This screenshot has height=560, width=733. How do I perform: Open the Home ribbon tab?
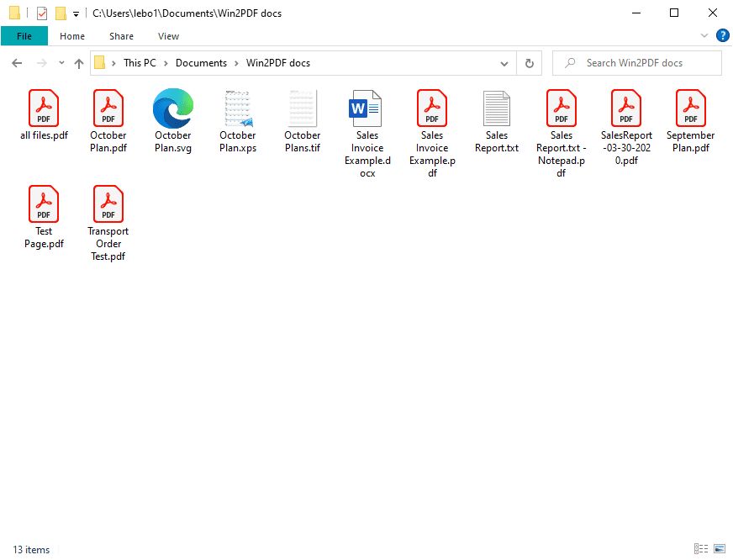tap(72, 36)
